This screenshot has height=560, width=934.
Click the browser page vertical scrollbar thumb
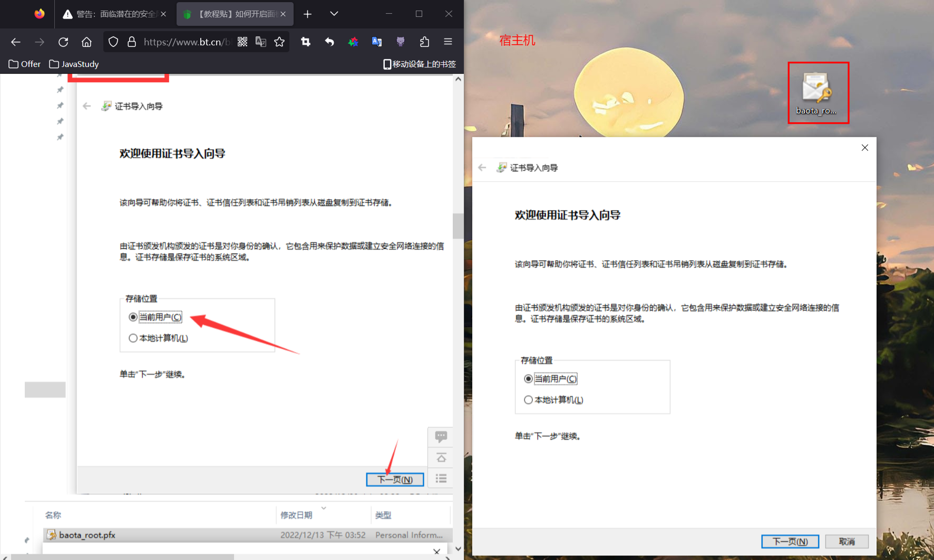458,226
